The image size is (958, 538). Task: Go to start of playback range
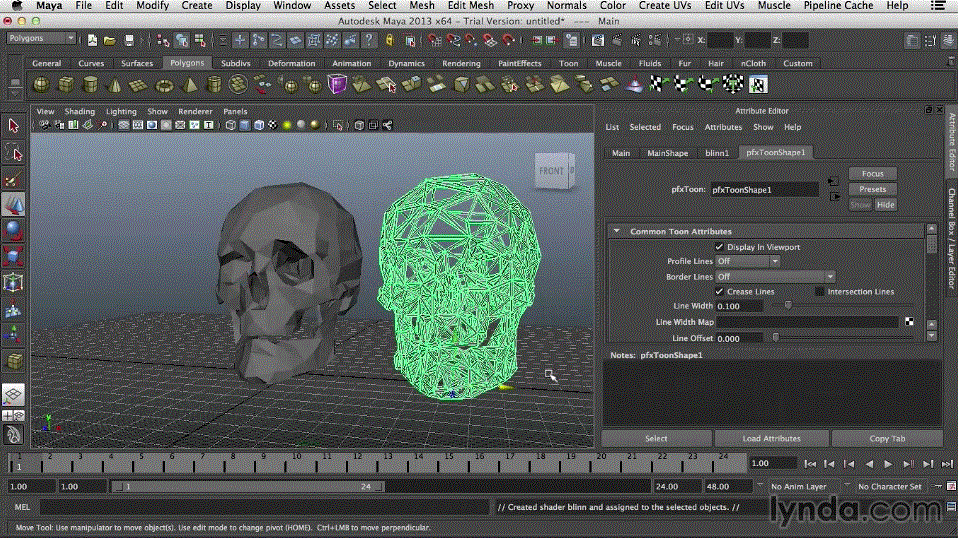810,464
